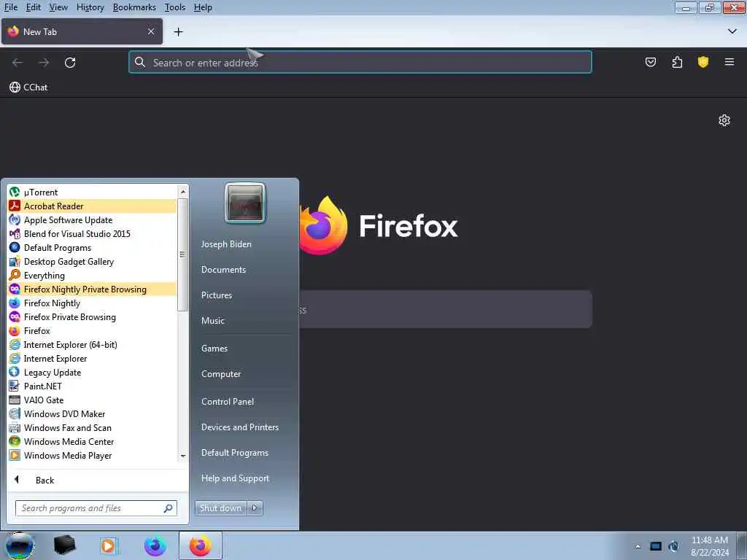Open Devices and Printers

point(239,427)
